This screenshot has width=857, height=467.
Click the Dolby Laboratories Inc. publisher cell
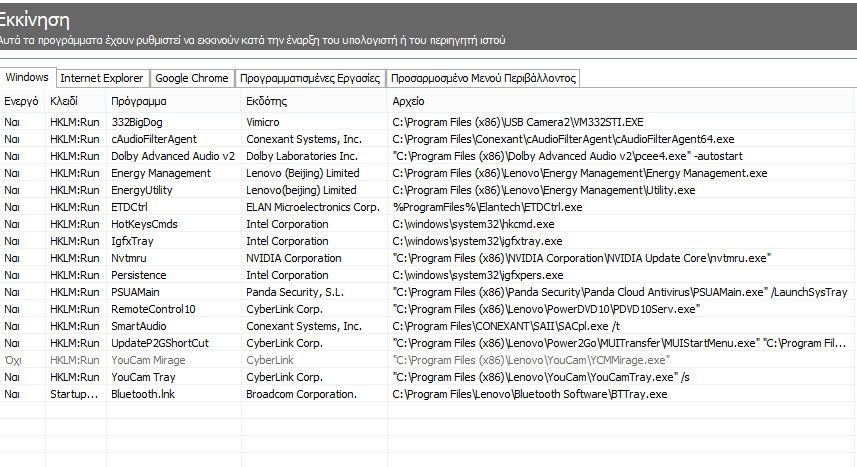[x=302, y=156]
